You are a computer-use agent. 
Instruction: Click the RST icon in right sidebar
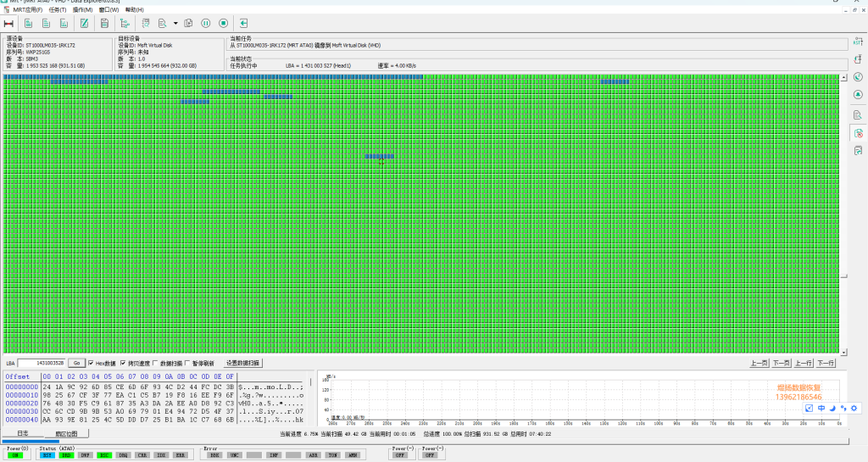click(858, 42)
